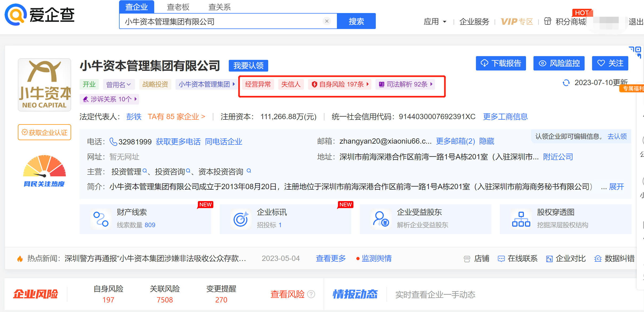This screenshot has width=644, height=312.
Task: Click 退出 to log out
Action: (x=636, y=22)
